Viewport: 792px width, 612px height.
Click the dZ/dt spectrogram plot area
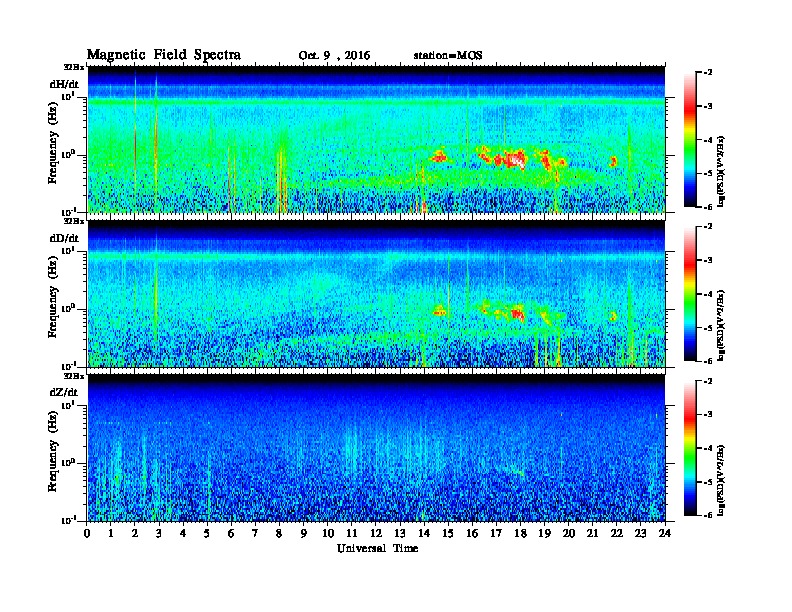click(x=376, y=448)
